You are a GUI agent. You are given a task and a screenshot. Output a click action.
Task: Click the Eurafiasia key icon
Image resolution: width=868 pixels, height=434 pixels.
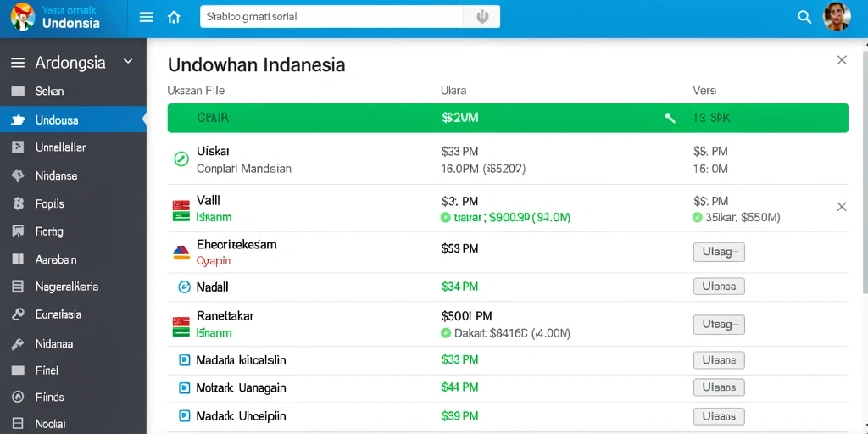point(18,314)
